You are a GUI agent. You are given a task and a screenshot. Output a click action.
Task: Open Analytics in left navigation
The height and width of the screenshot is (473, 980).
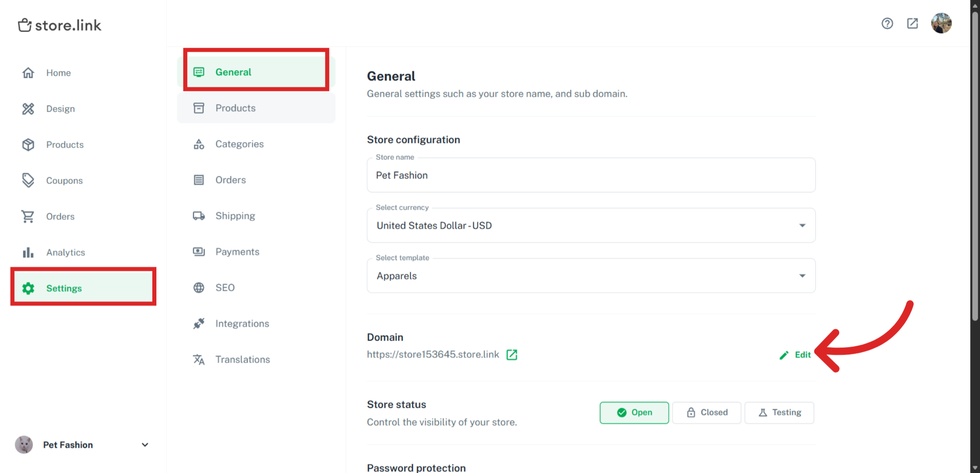[x=65, y=252]
